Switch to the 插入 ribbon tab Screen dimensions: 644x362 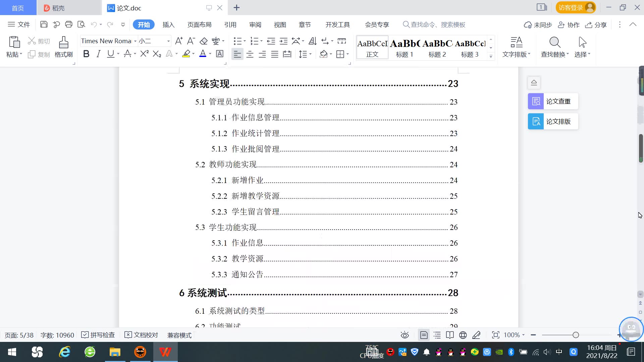[168, 24]
